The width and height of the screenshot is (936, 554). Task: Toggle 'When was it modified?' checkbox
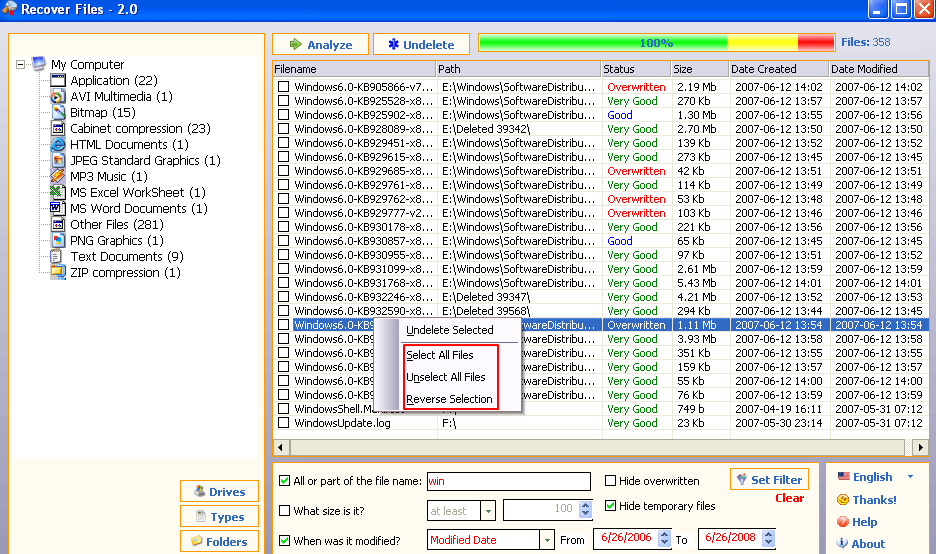coord(285,540)
